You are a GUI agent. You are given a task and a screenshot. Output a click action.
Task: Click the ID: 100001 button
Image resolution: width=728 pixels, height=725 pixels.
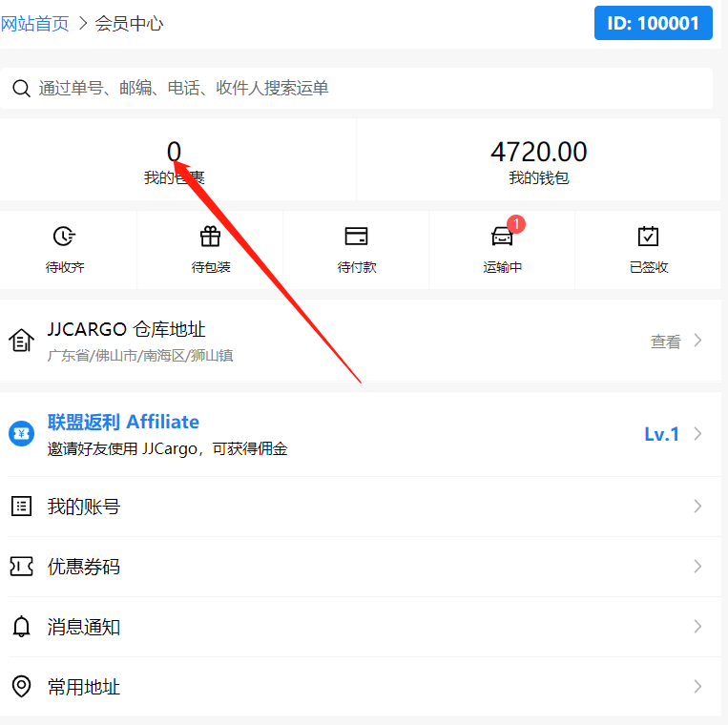click(653, 24)
